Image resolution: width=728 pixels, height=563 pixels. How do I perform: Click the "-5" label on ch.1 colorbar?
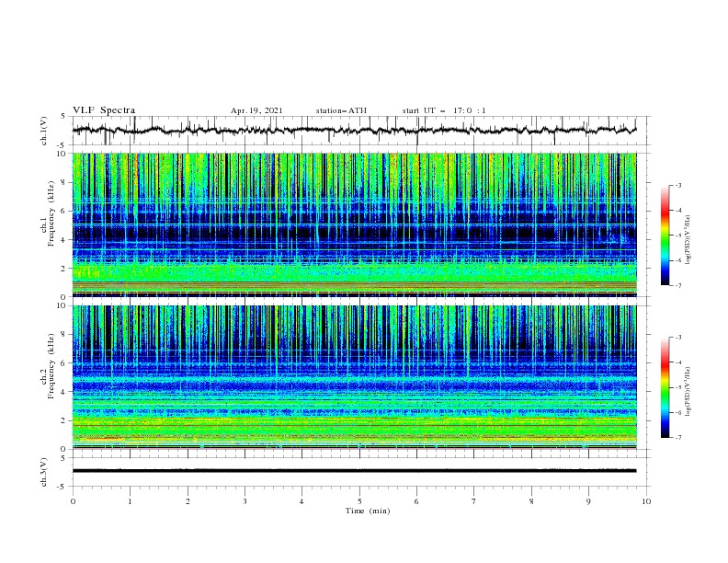[678, 236]
